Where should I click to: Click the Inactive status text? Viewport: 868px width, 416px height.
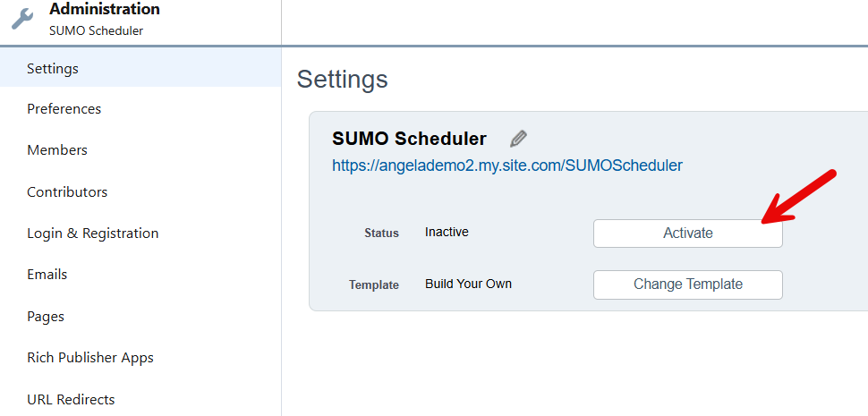[x=447, y=233]
